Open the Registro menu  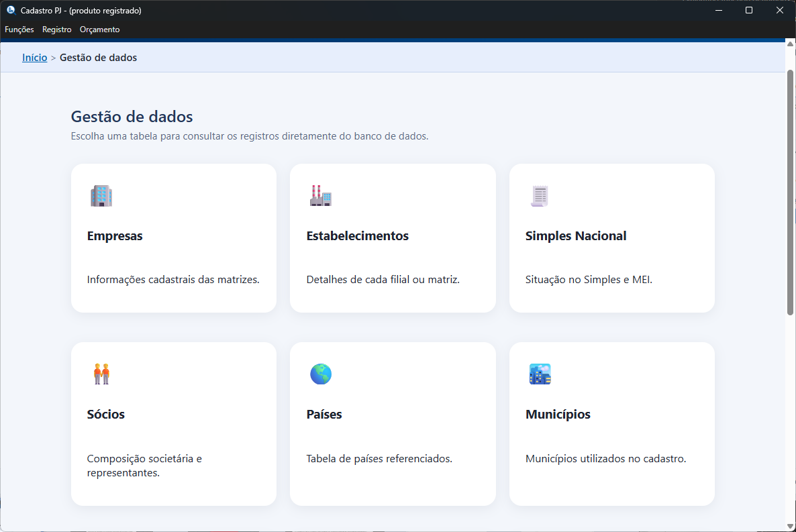pyautogui.click(x=56, y=30)
